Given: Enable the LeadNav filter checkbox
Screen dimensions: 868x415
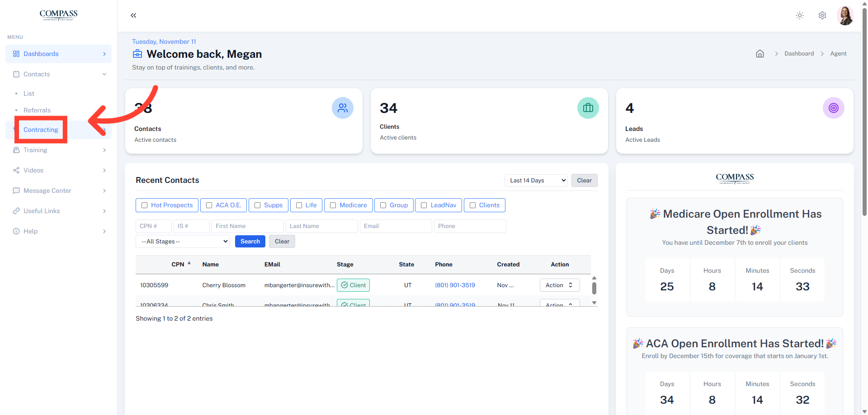Looking at the screenshot, I should (x=424, y=205).
